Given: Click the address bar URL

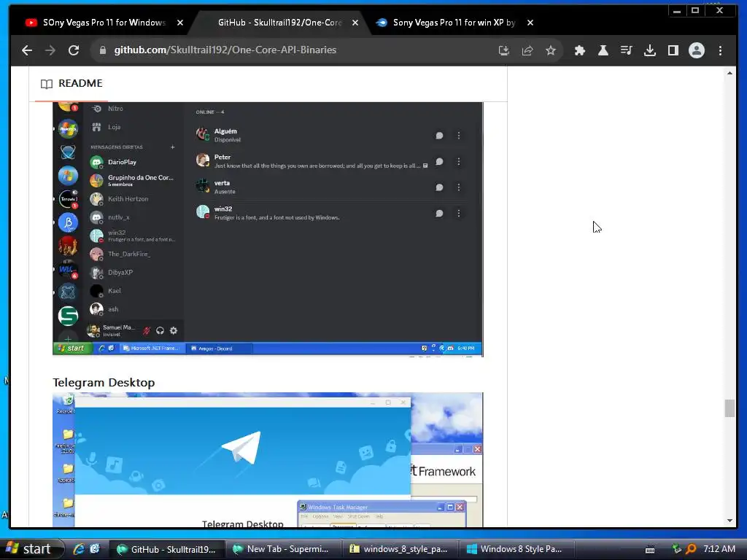Looking at the screenshot, I should pos(225,50).
